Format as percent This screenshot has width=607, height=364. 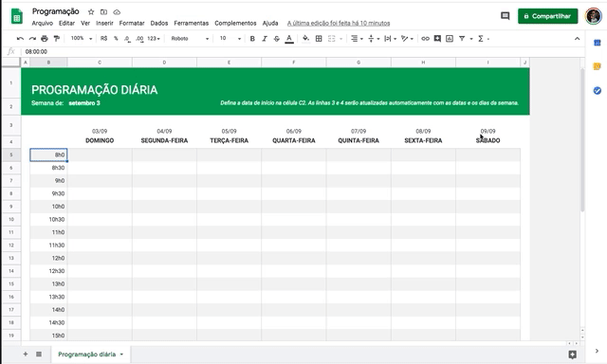pos(116,38)
